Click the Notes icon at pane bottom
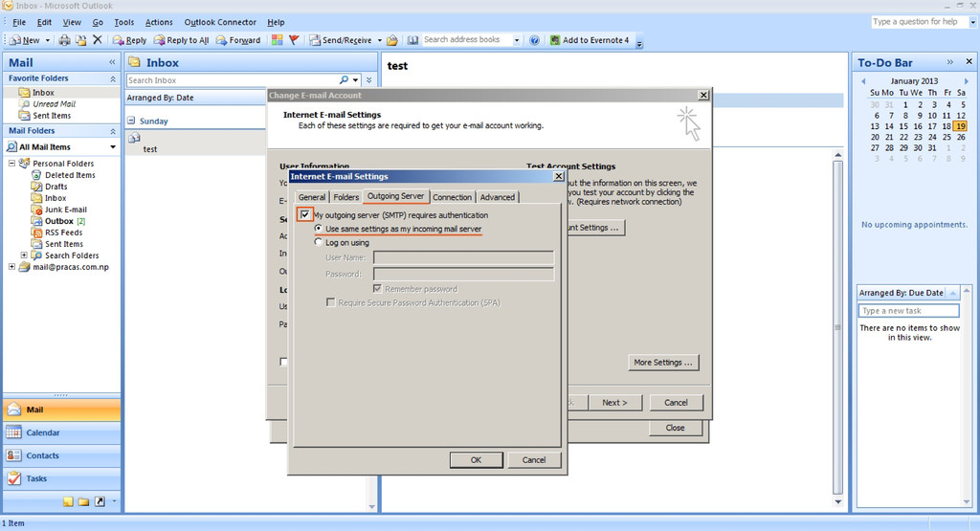Image resolution: width=980 pixels, height=531 pixels. coord(68,501)
